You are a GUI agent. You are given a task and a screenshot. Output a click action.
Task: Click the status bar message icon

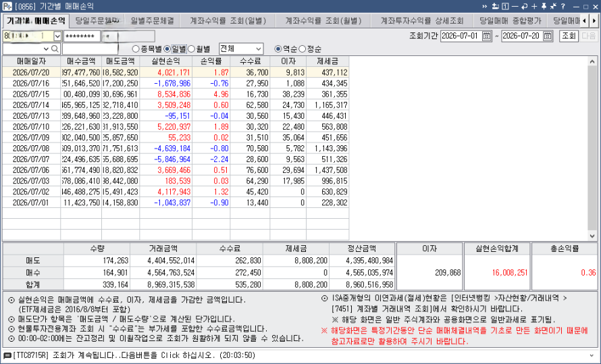click(7, 356)
